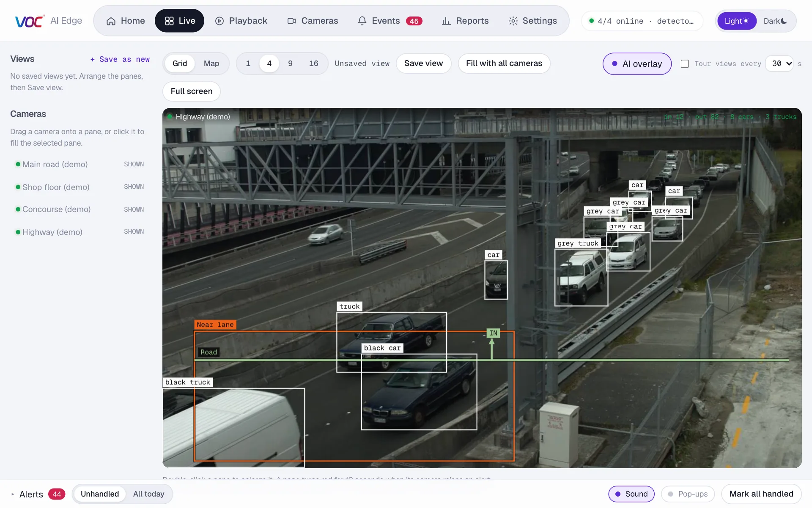Select Main road (demo) camera
This screenshot has height=508, width=812.
(x=80, y=164)
